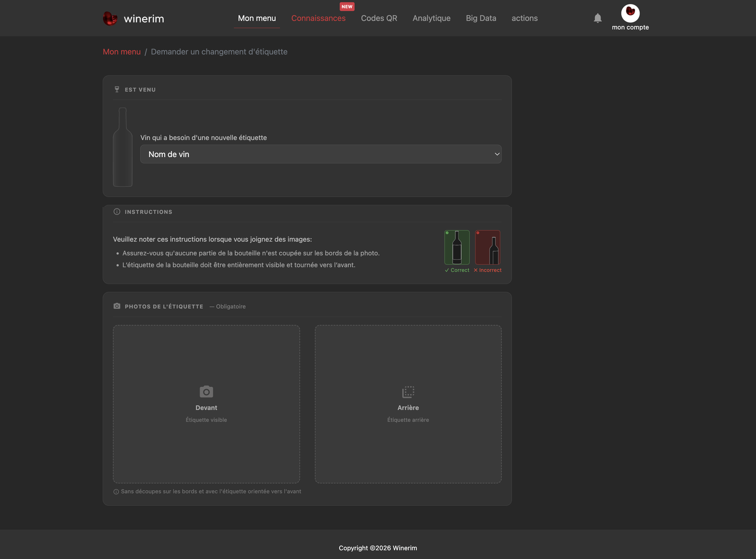
Task: Open the mon compte avatar
Action: [x=630, y=13]
